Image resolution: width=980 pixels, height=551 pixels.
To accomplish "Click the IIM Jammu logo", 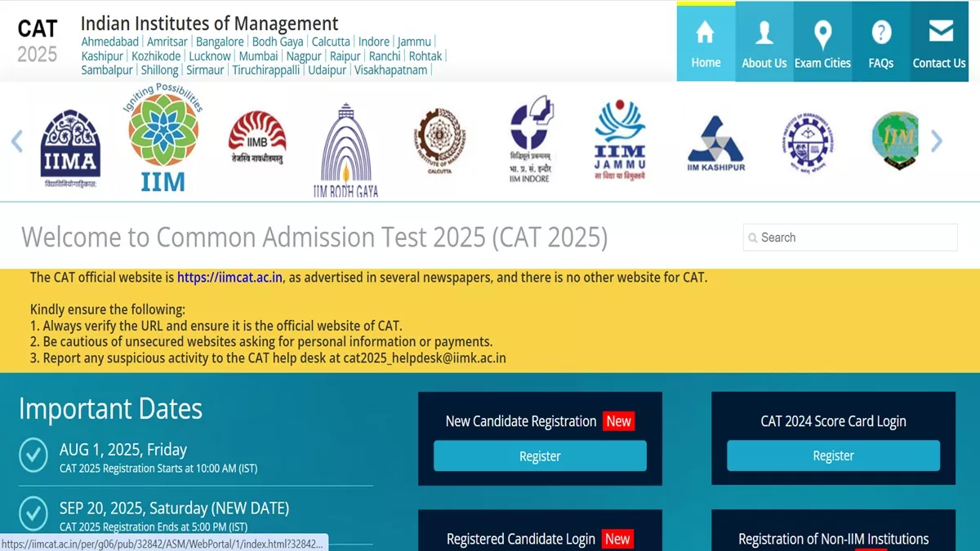I will coord(620,140).
